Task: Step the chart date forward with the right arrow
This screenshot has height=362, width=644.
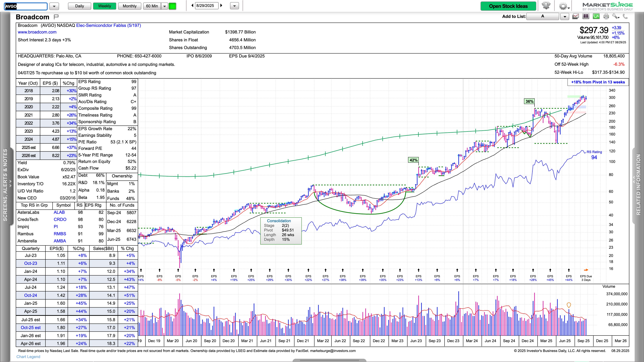Action: click(221, 6)
